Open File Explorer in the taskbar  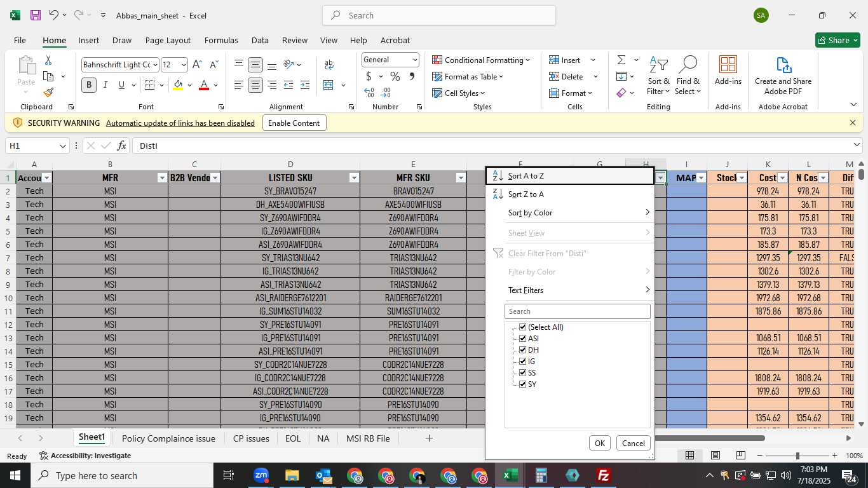tap(292, 475)
